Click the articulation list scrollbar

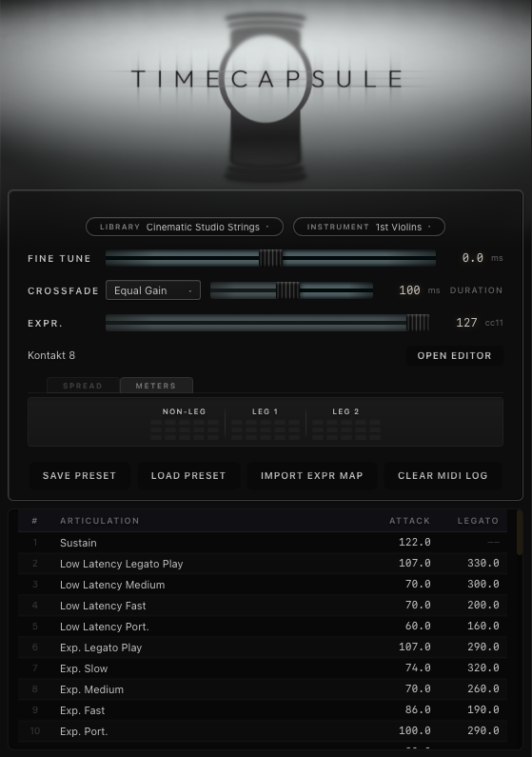[520, 532]
